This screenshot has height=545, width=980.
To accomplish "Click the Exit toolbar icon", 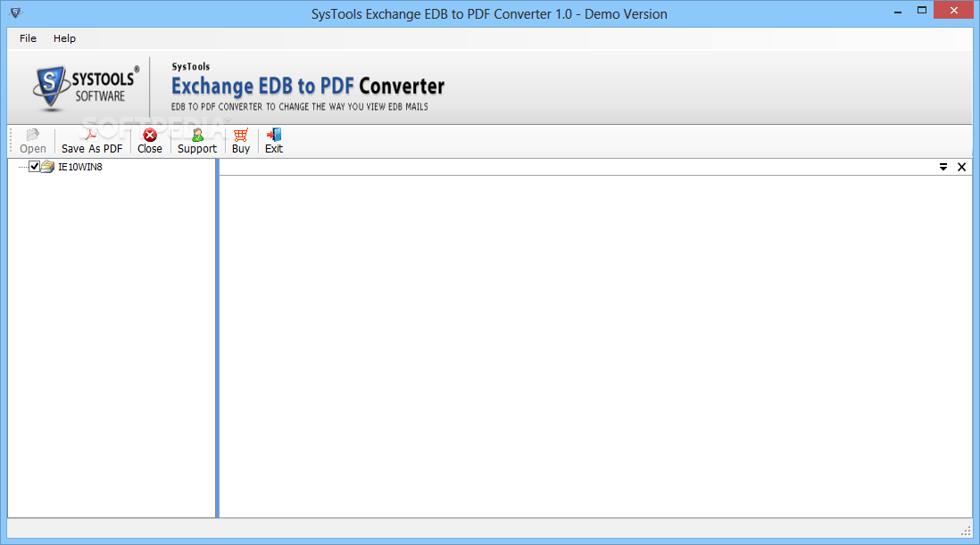I will click(x=274, y=135).
